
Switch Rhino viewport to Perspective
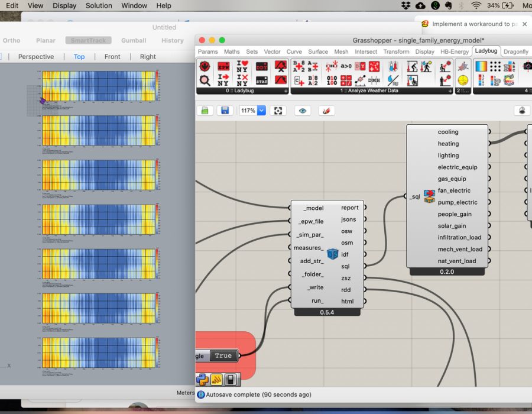tap(36, 57)
